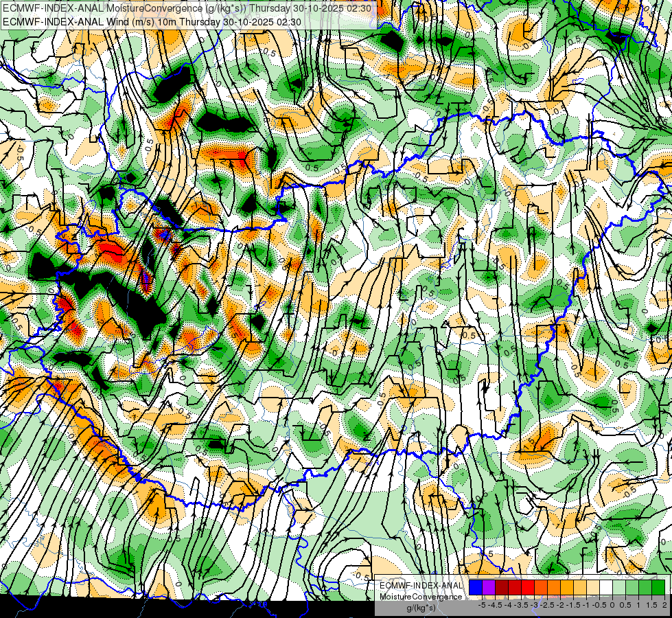Viewport: 672px width, 618px height.
Task: Click the '-5' legend tick label
Action: (x=482, y=605)
